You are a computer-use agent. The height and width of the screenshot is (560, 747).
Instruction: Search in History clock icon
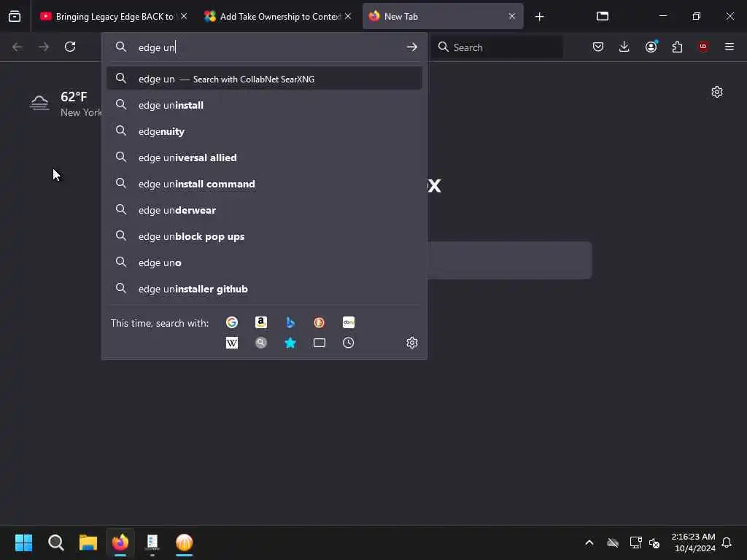(348, 343)
